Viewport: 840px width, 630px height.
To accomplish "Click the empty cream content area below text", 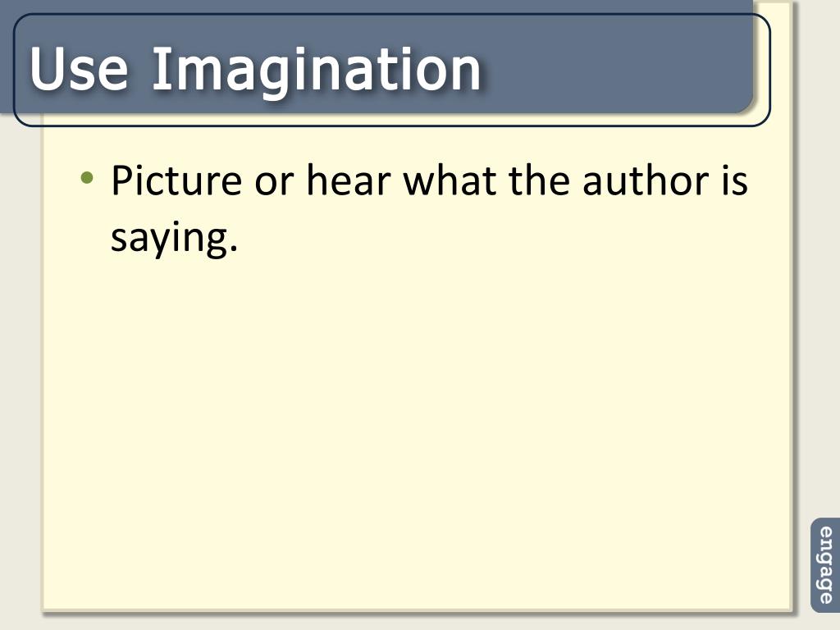I will point(418,428).
